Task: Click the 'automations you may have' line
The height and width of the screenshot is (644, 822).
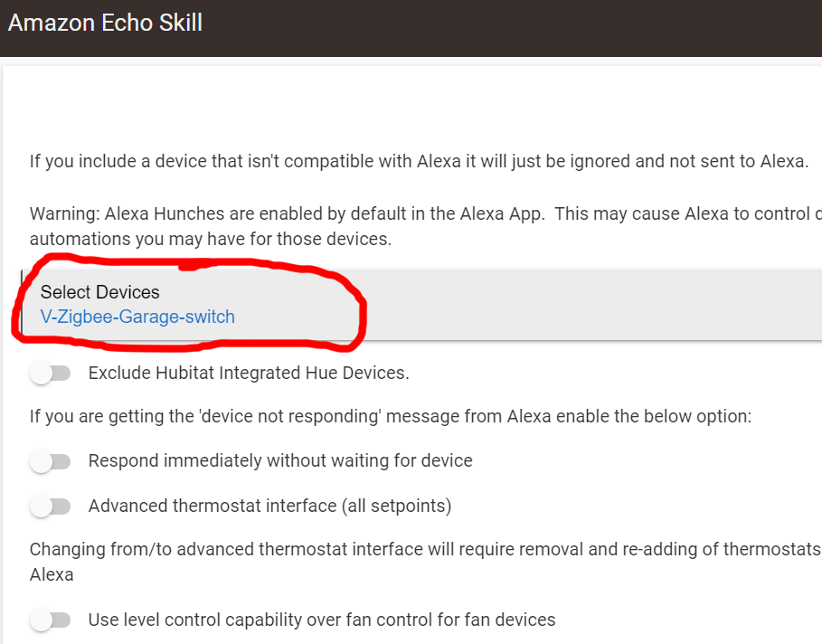Action: pos(210,240)
